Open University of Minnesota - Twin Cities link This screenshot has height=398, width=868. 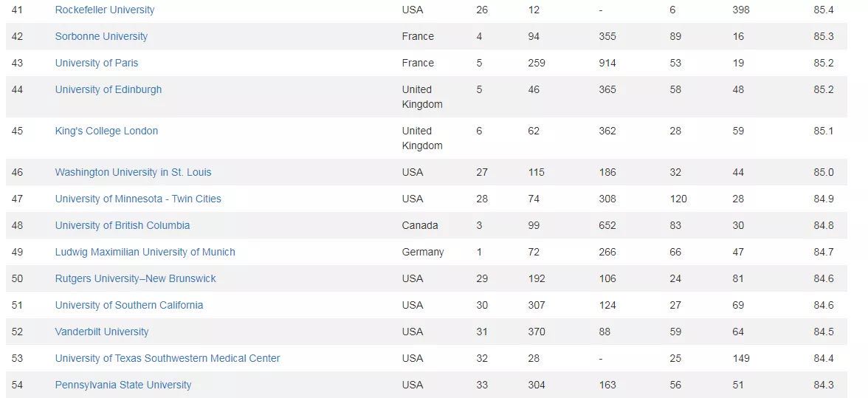[x=138, y=199]
